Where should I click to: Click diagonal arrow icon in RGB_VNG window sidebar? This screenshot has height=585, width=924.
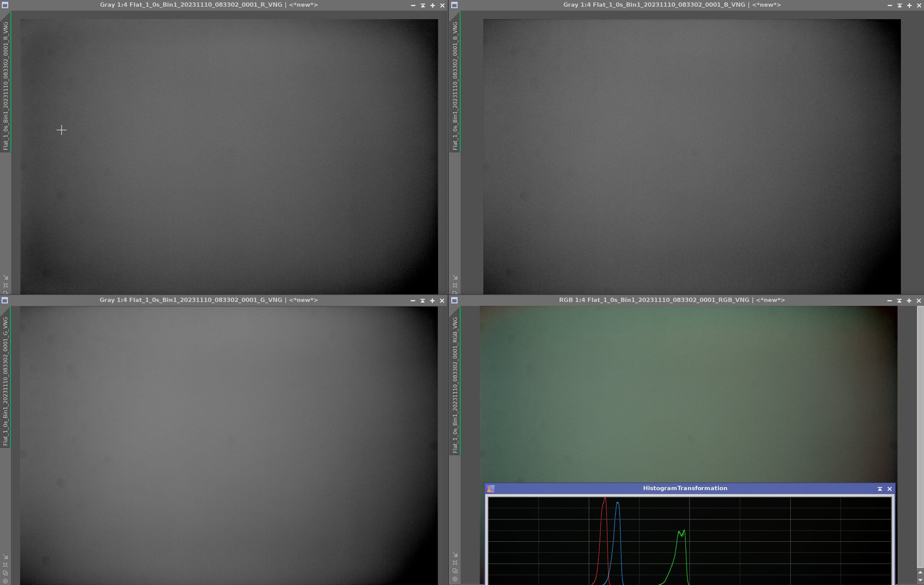click(455, 555)
